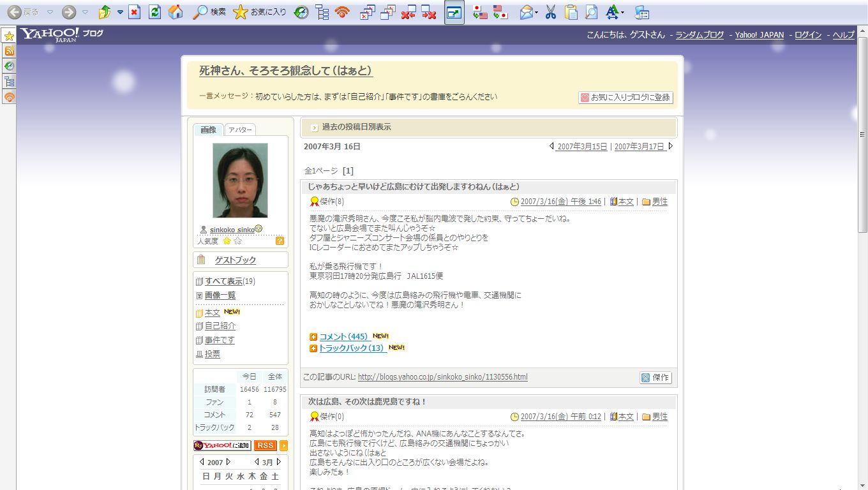Switch to the アバター profile tab
The width and height of the screenshot is (868, 490).
point(240,130)
